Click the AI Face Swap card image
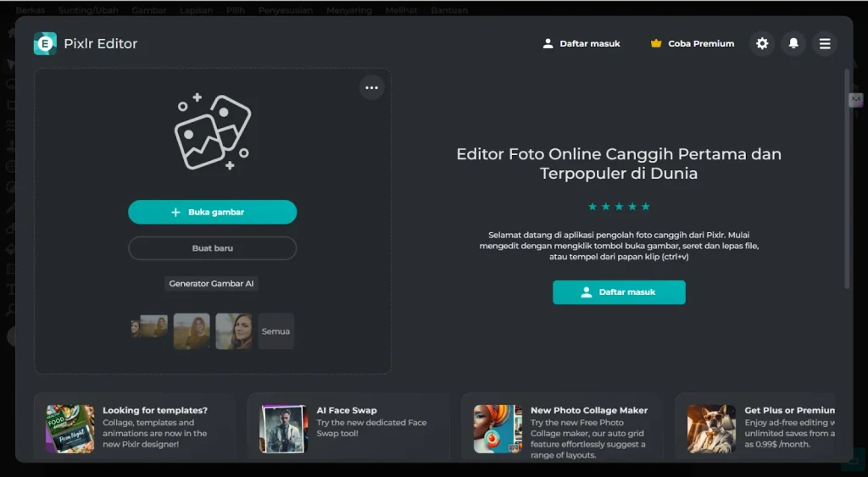 click(283, 429)
